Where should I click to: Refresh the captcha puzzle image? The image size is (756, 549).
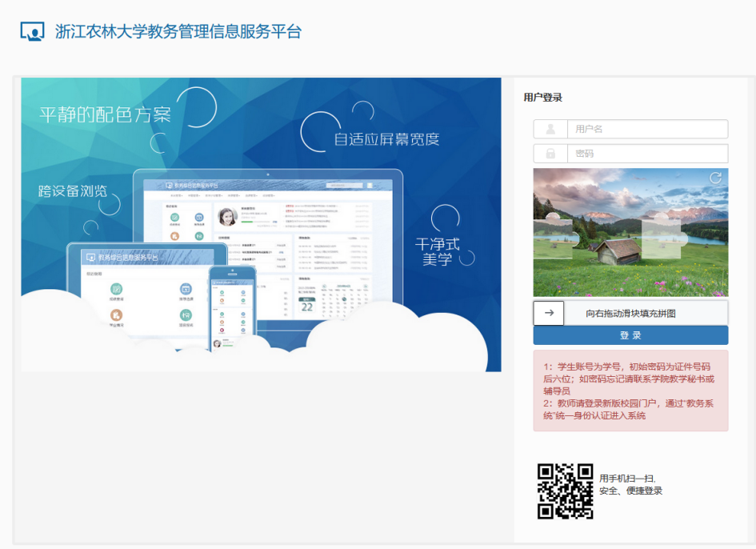(x=715, y=178)
